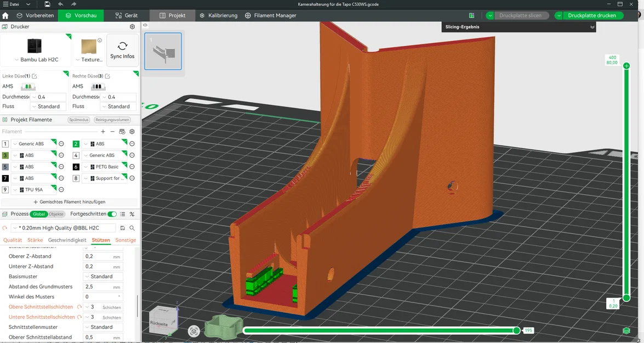The image size is (644, 343).
Task: Open filament 6 PETG Basic dropdown
Action: click(104, 167)
